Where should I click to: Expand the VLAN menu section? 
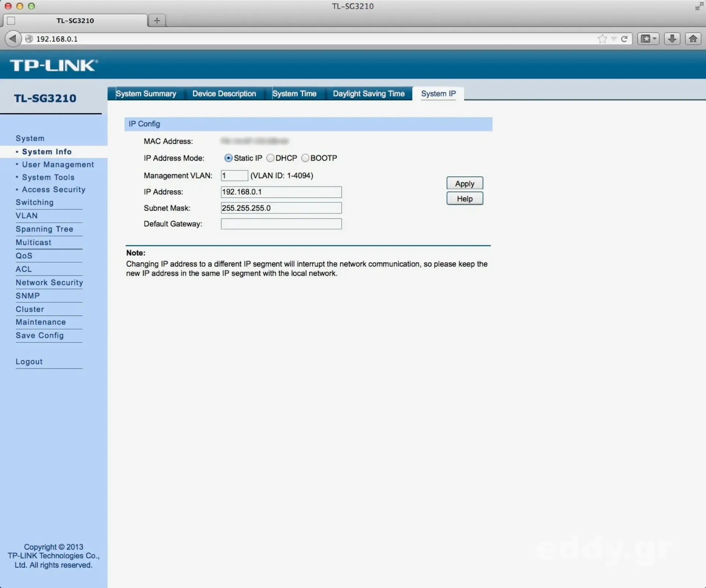point(26,216)
